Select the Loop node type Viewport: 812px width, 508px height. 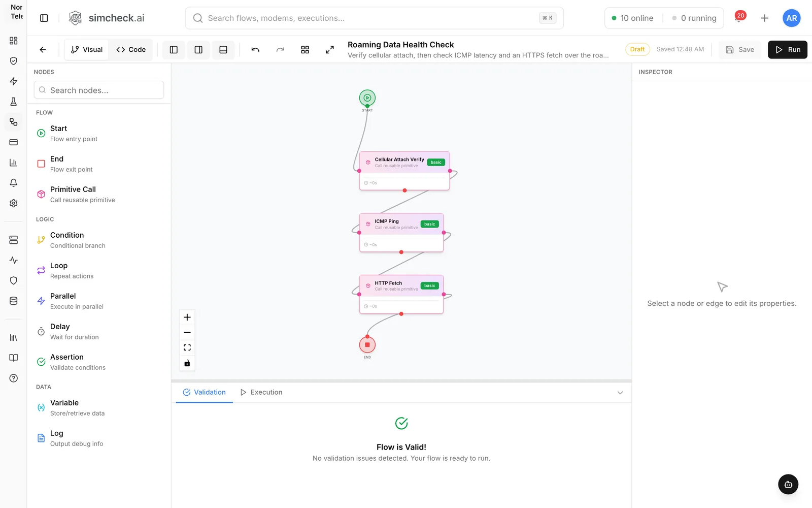(99, 271)
